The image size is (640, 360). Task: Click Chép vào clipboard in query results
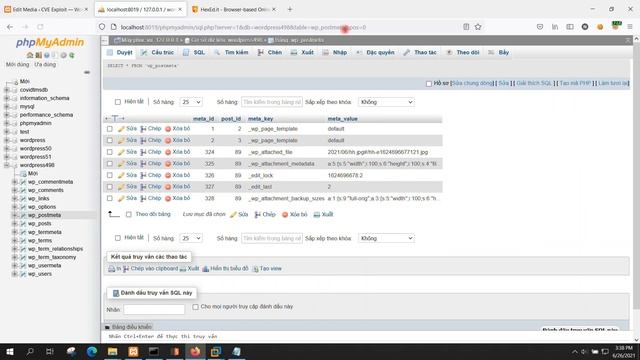[x=151, y=269]
